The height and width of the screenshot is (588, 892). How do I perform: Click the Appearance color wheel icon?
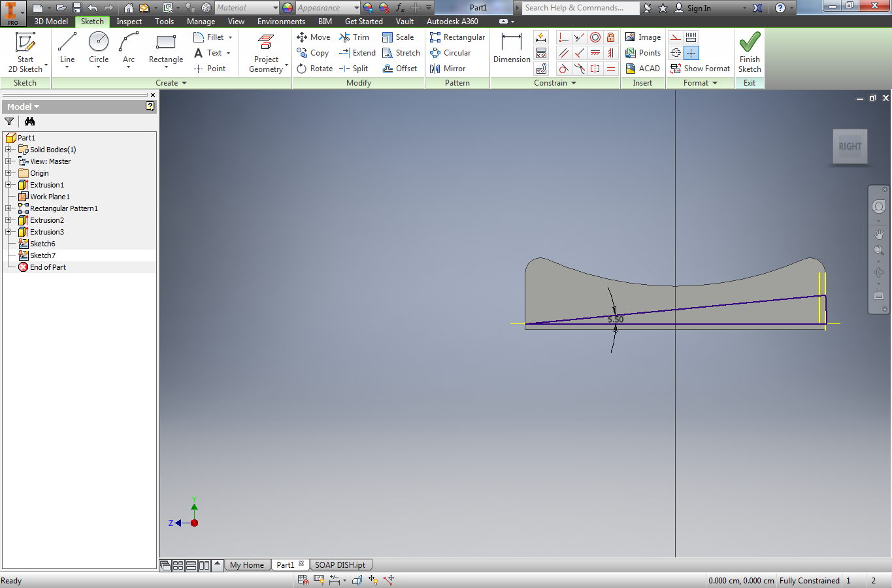tap(288, 8)
